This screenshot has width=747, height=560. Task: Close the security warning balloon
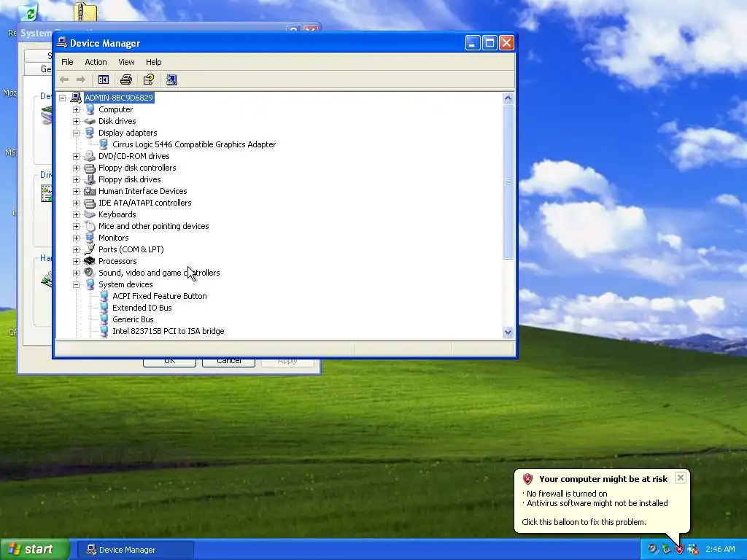point(681,478)
